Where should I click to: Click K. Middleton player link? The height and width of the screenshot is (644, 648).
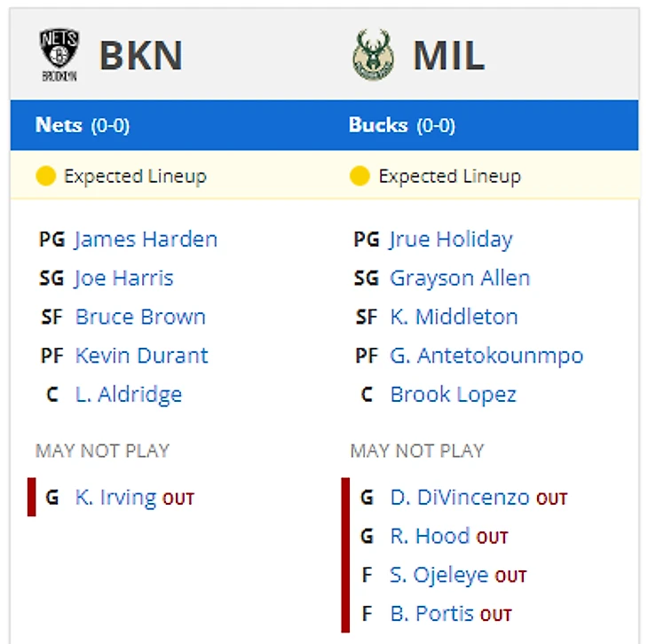pos(454,317)
